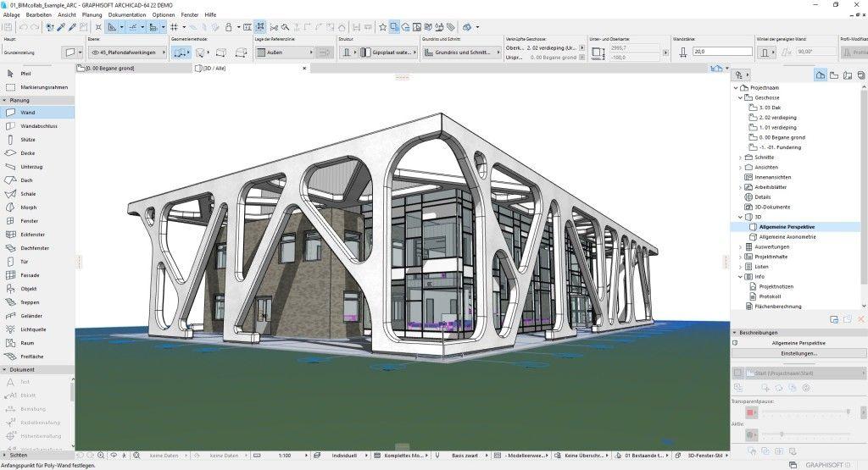868x470 pixels.
Task: Open the Projektnotizen item
Action: point(776,287)
